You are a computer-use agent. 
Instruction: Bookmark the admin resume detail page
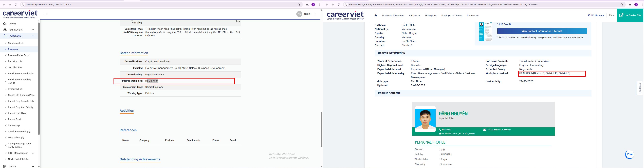pos(299,5)
